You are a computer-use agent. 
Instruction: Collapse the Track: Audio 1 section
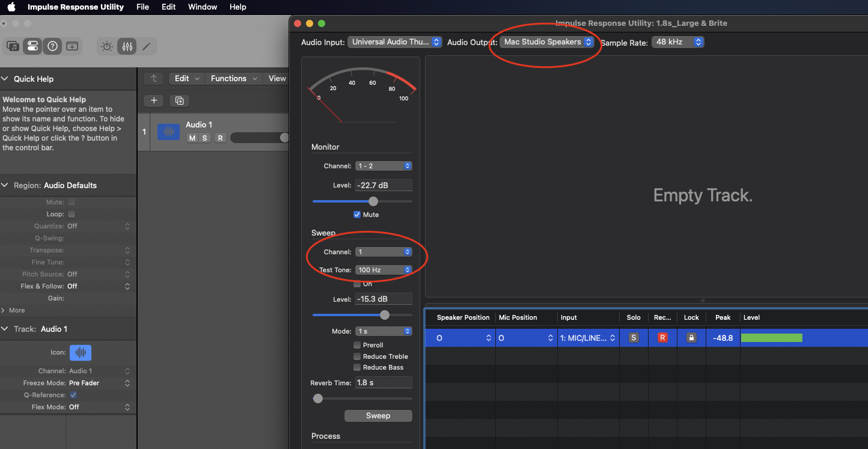tap(5, 329)
